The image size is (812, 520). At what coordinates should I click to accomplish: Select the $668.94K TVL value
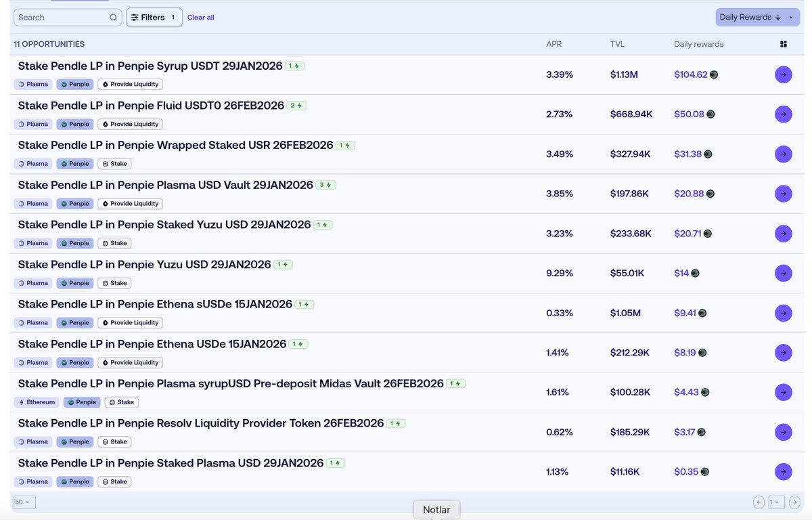[631, 114]
